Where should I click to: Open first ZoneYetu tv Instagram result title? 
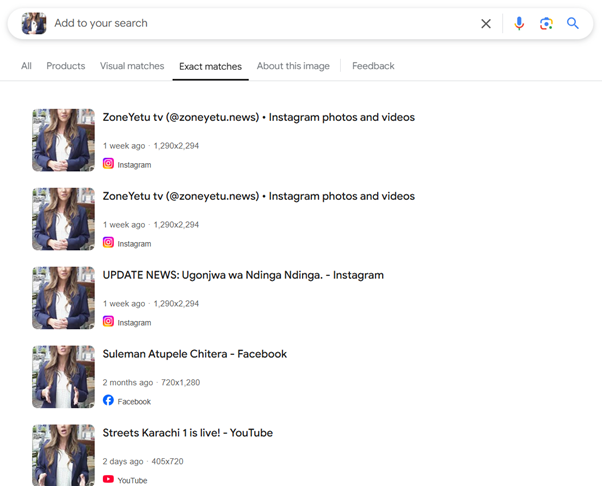click(x=259, y=117)
